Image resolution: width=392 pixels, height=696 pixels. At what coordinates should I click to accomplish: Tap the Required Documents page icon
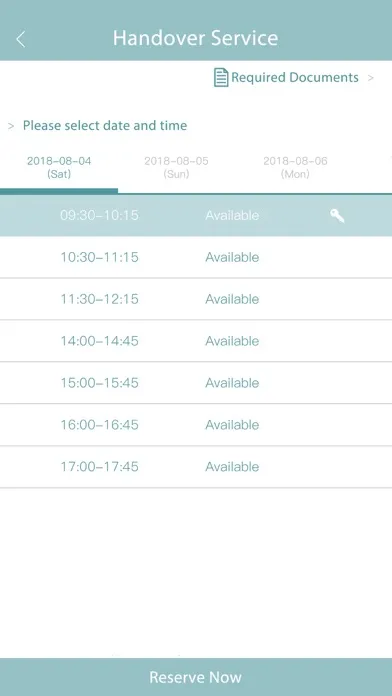221,78
